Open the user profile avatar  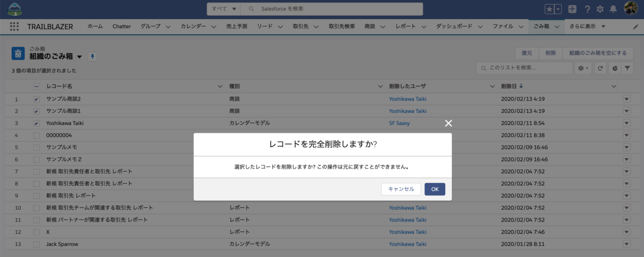click(x=631, y=9)
